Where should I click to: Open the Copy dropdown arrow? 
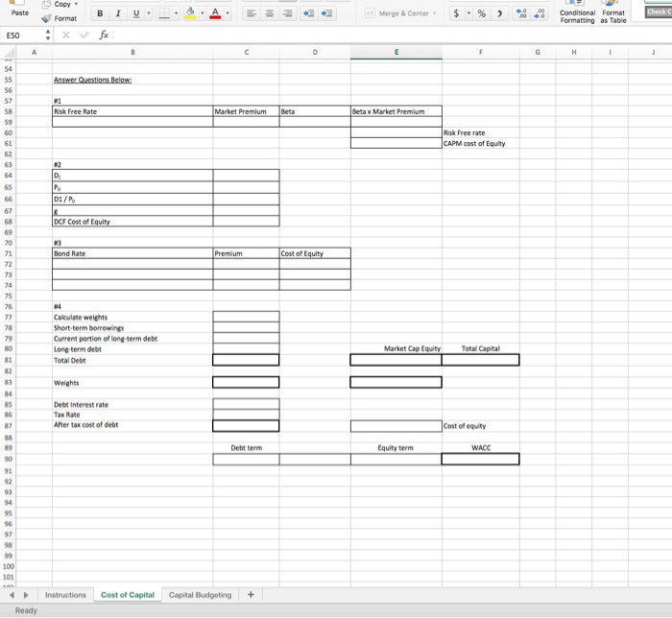76,4
